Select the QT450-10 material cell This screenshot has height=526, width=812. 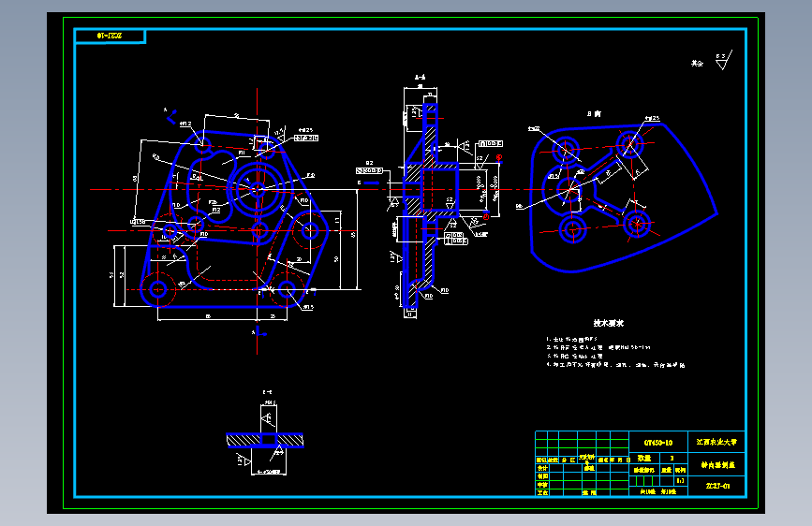click(658, 443)
